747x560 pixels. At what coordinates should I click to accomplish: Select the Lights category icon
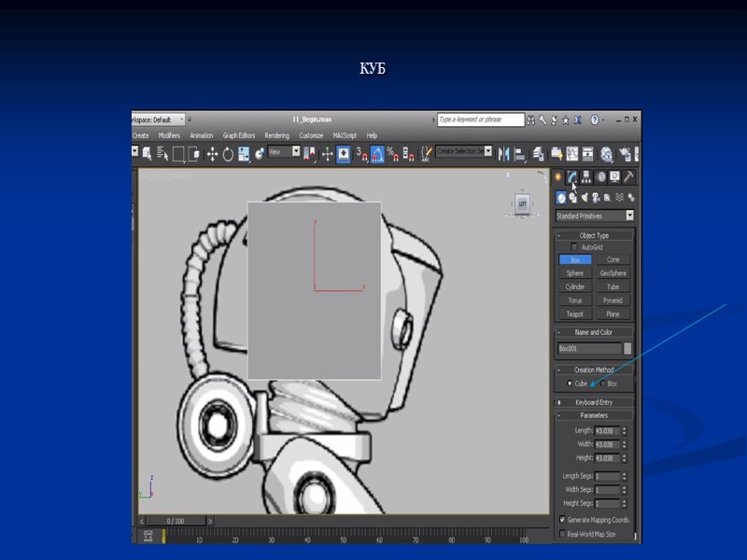tap(585, 197)
